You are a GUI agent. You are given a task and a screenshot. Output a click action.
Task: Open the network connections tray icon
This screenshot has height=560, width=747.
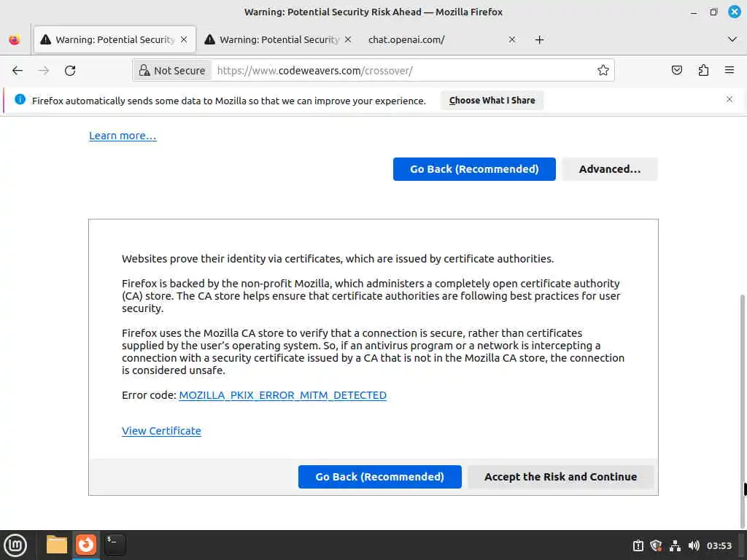(675, 545)
